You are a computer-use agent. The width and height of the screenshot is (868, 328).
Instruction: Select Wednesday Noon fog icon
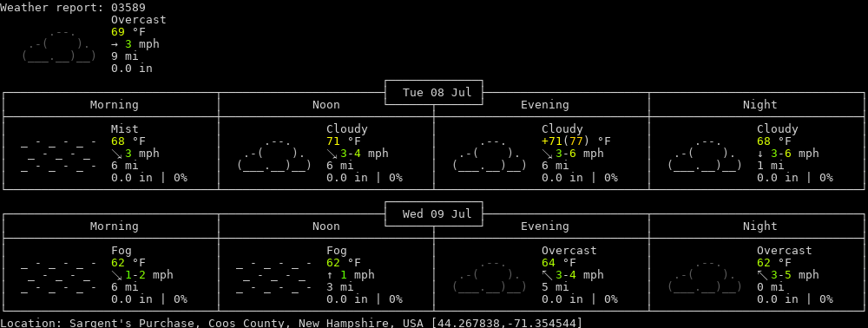[274, 275]
